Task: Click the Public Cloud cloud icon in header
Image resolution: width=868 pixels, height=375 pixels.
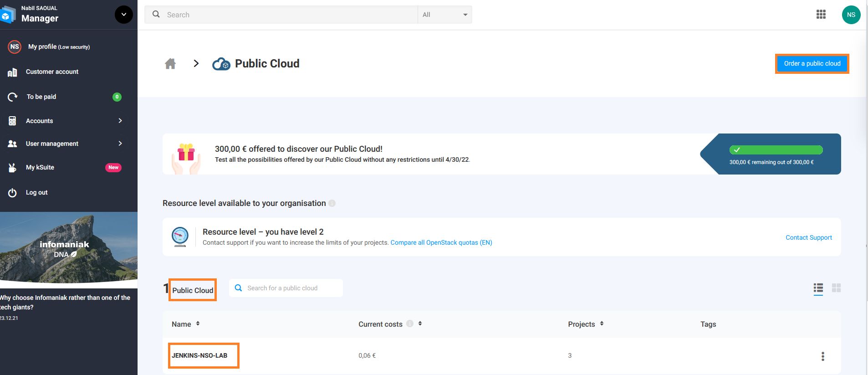Action: 221,64
